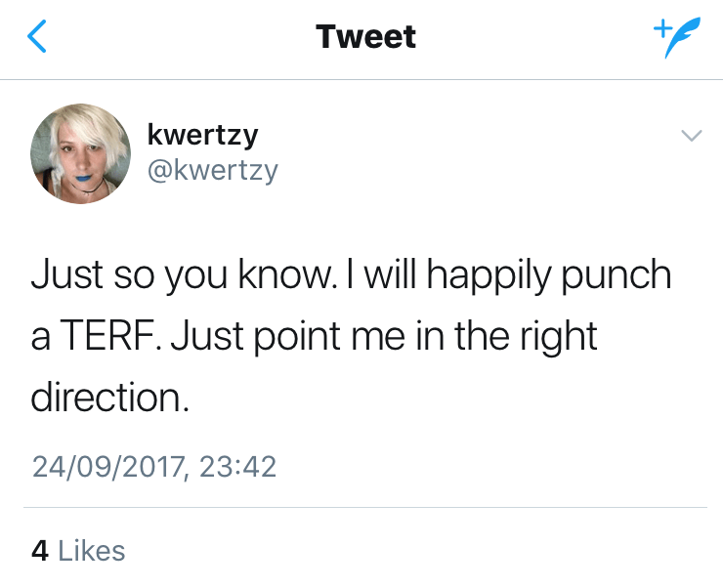Show who liked via 4 Likes
The image size is (723, 588).
[x=78, y=551]
